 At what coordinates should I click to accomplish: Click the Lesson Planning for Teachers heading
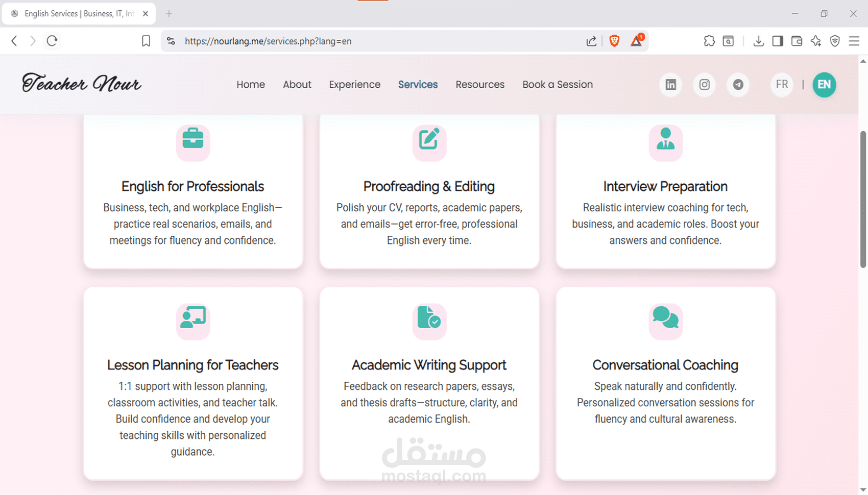click(x=193, y=365)
